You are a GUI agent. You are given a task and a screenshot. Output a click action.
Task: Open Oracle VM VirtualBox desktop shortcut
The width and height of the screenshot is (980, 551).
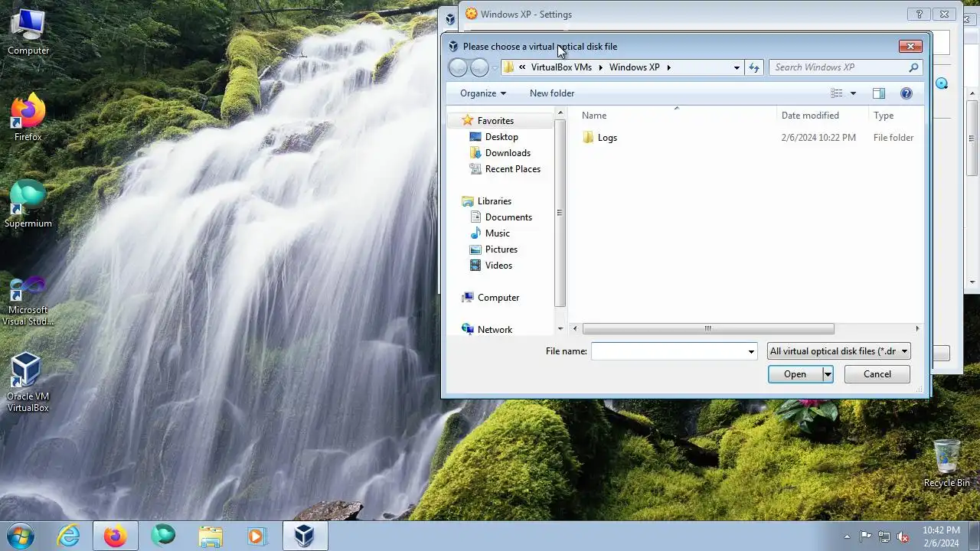tap(28, 383)
